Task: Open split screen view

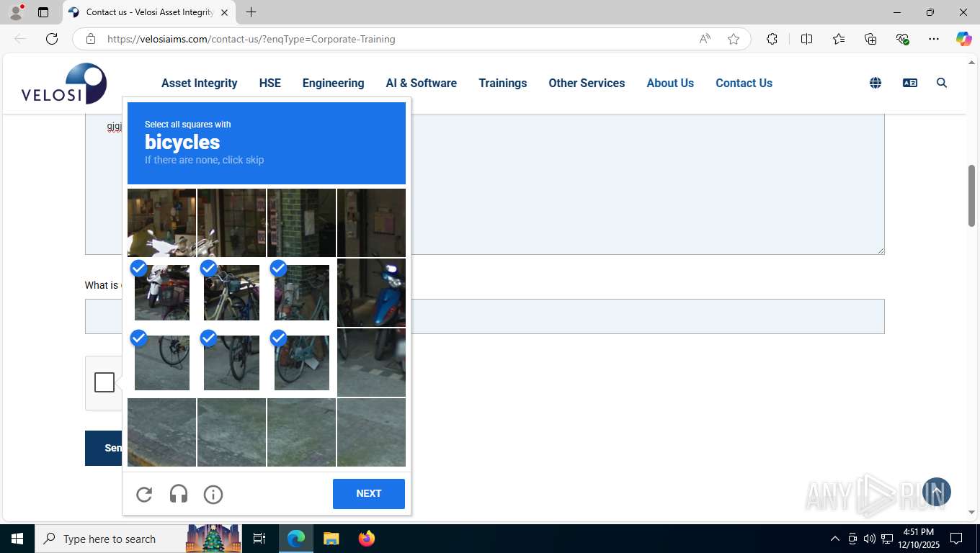Action: pos(807,39)
